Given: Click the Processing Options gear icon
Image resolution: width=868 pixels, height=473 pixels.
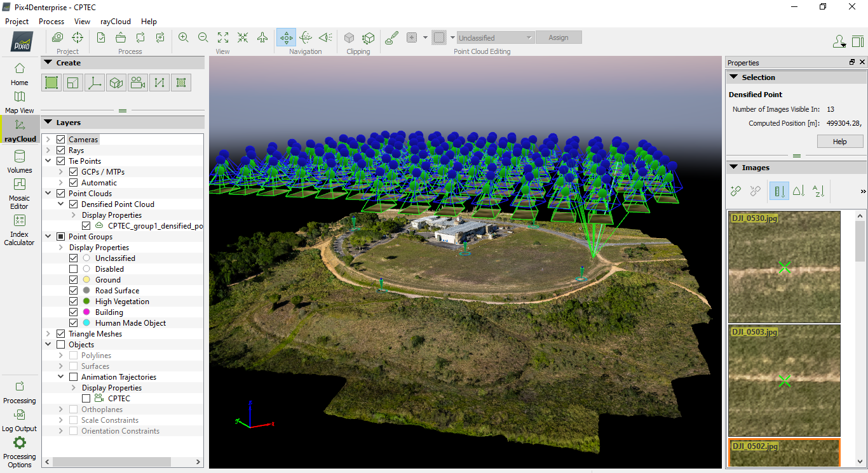Looking at the screenshot, I should 20,443.
